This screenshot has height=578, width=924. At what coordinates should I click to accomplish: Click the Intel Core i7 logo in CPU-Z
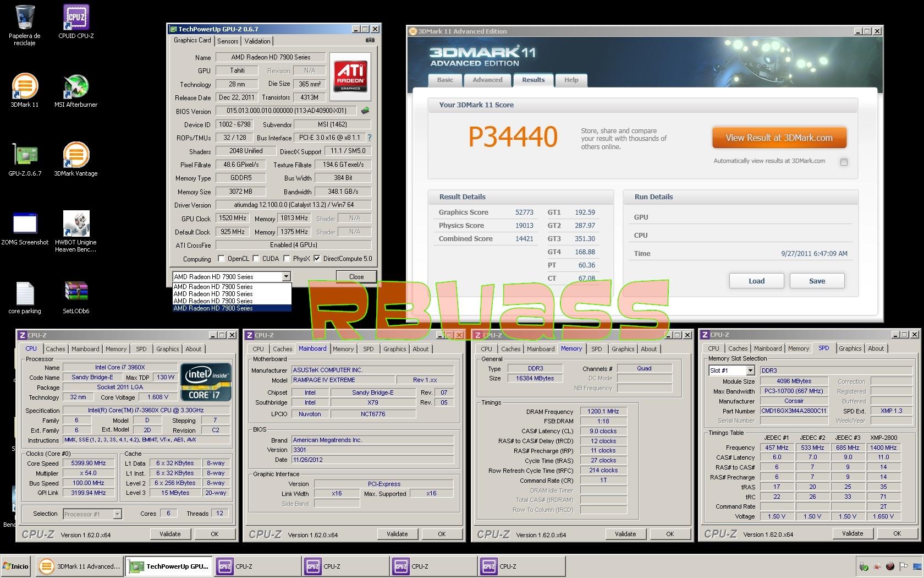206,381
